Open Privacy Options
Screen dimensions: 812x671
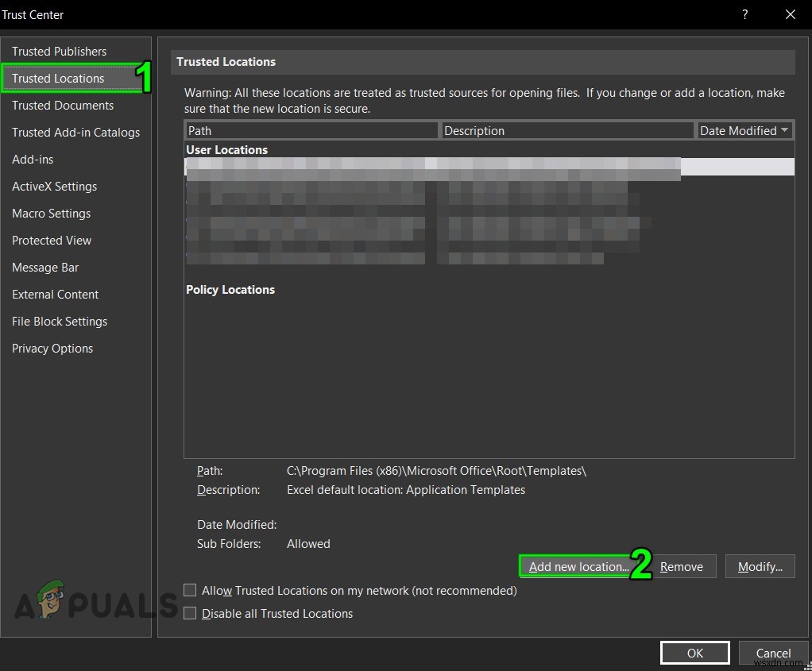coord(52,348)
